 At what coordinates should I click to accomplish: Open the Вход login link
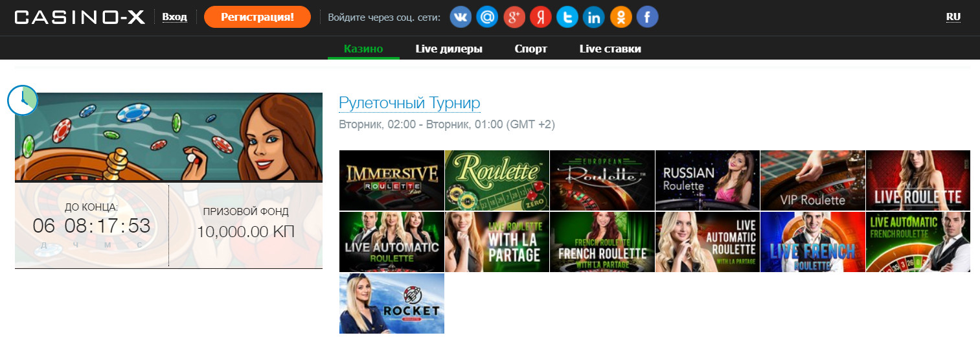(x=174, y=17)
